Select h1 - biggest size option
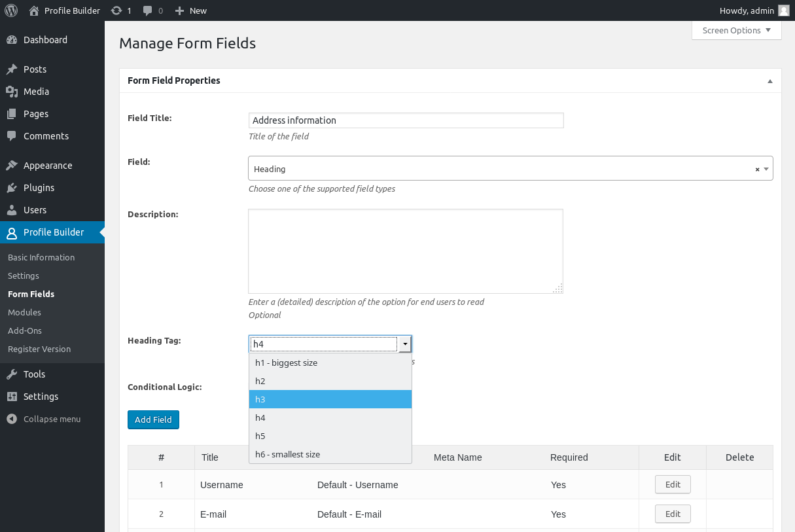 330,363
